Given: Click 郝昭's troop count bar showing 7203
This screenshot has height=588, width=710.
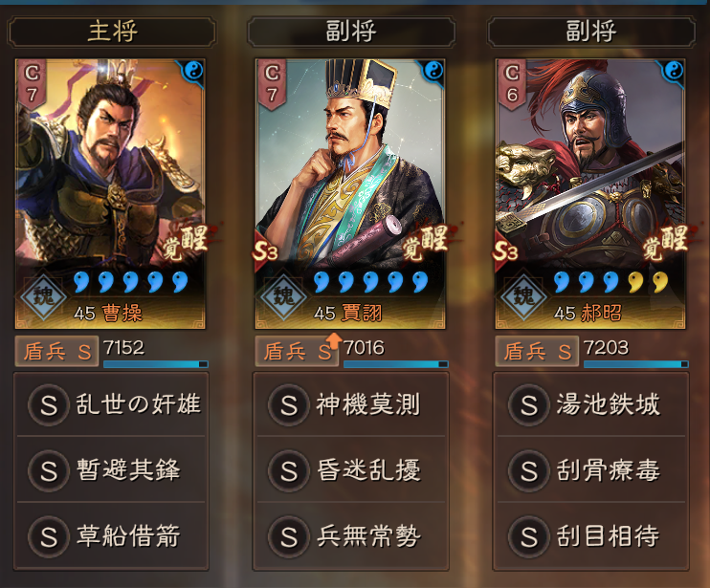Looking at the screenshot, I should [x=636, y=354].
